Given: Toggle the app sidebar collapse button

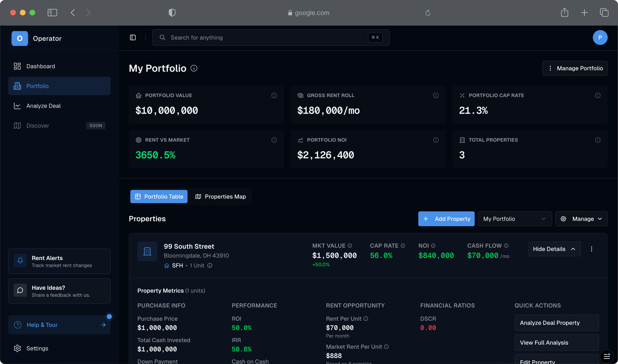Looking at the screenshot, I should (x=133, y=37).
